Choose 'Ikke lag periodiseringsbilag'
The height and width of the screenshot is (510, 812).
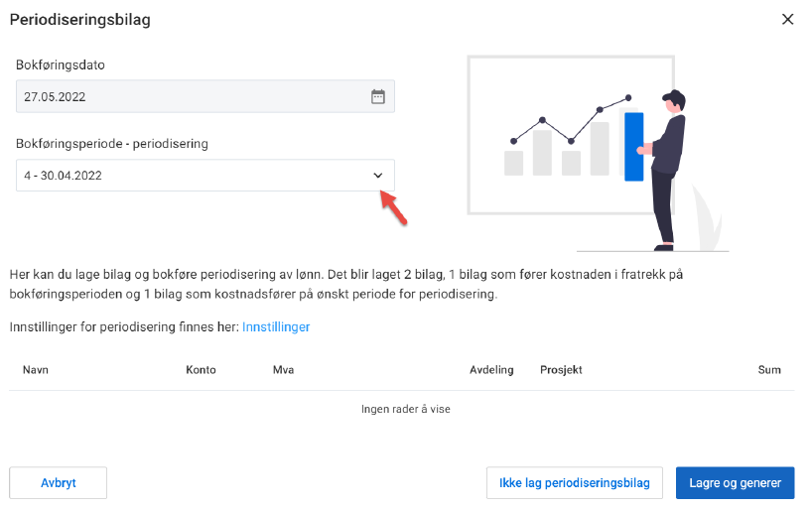tap(575, 483)
